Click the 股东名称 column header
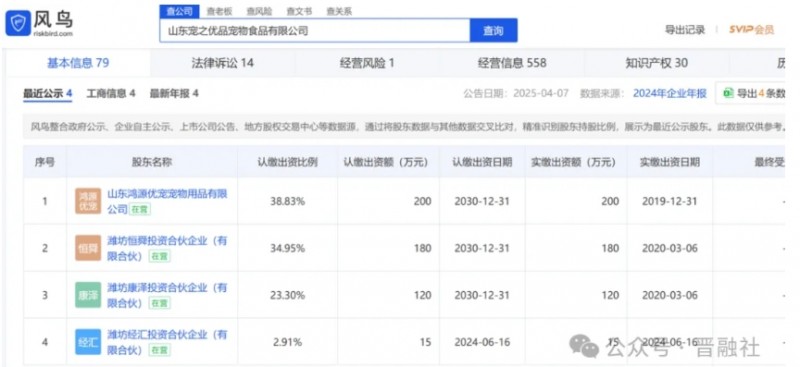The height and width of the screenshot is (367, 800). pos(152,162)
